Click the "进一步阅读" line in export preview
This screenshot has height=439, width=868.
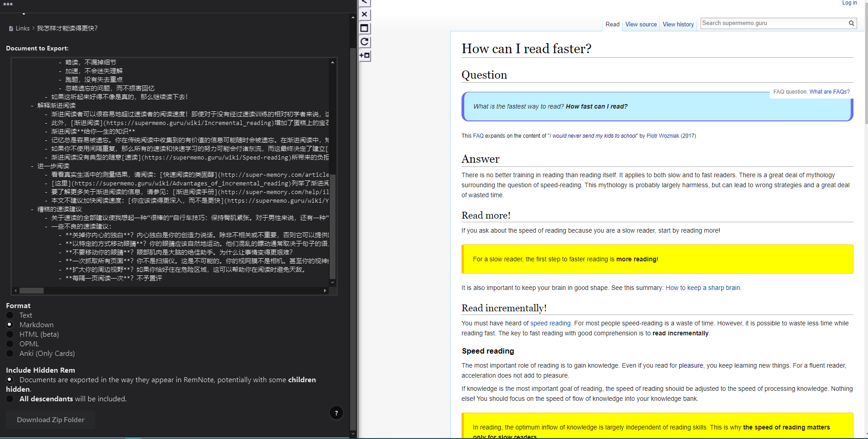[53, 166]
